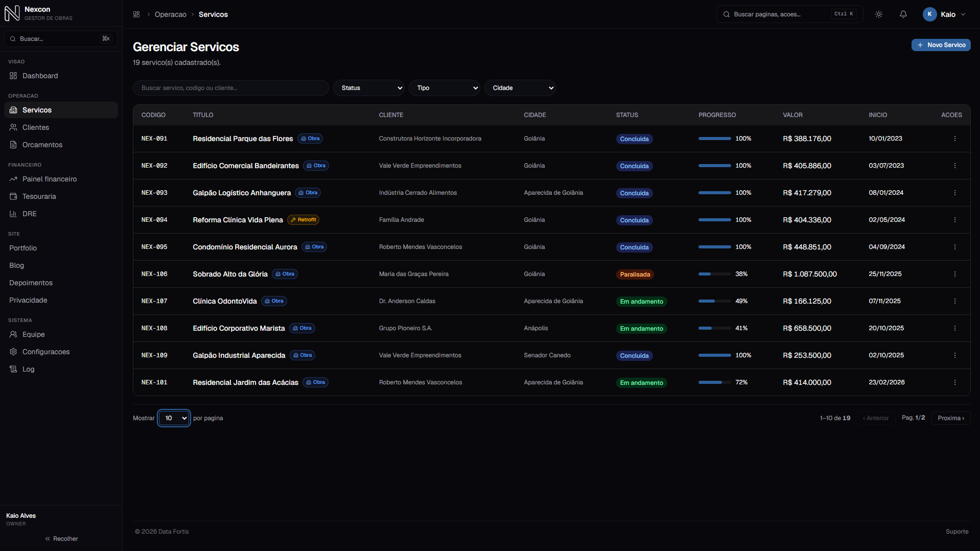Open the Cidade filter dropdown
The height and width of the screenshot is (551, 980).
coord(520,88)
